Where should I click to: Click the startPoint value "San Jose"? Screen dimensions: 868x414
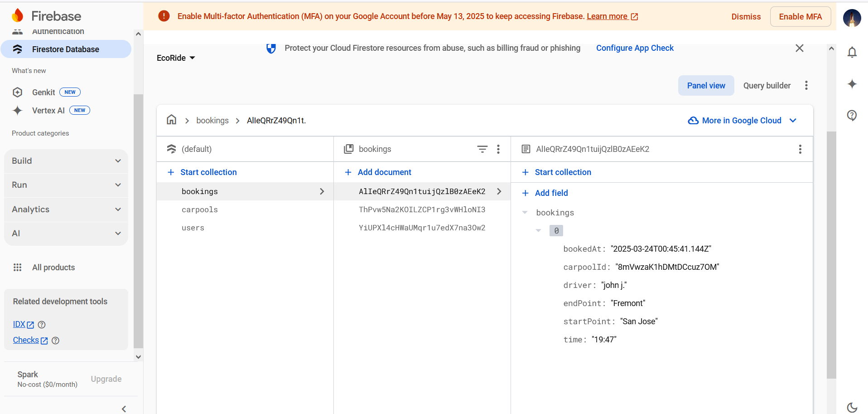pyautogui.click(x=639, y=321)
